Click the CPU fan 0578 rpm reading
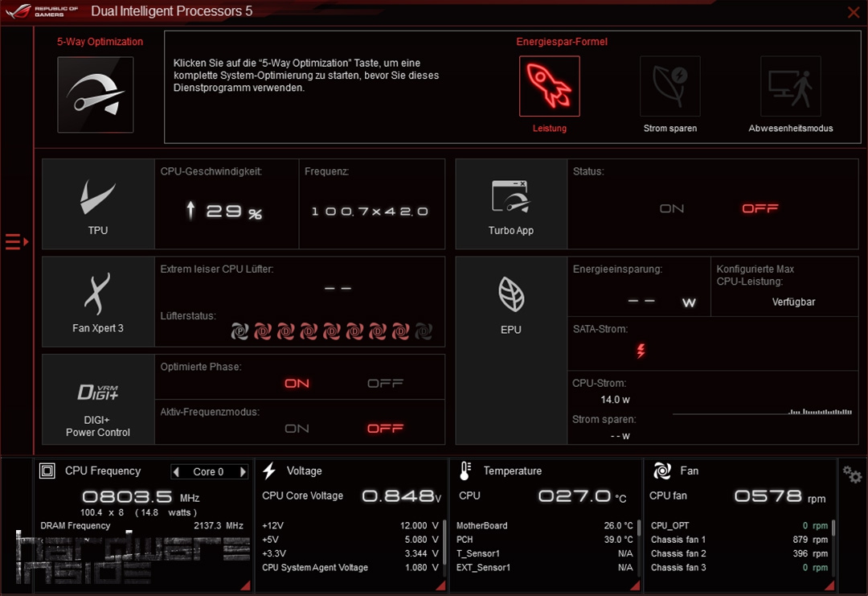 click(x=780, y=496)
